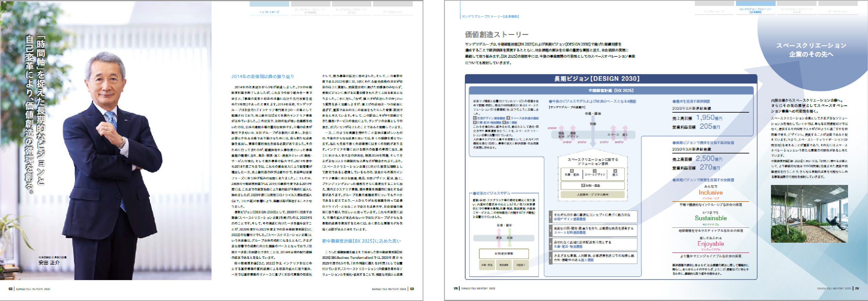The height and width of the screenshot is (301, 868).
Task: Click the 2030 sales target 2,500億円
Action: tap(709, 158)
